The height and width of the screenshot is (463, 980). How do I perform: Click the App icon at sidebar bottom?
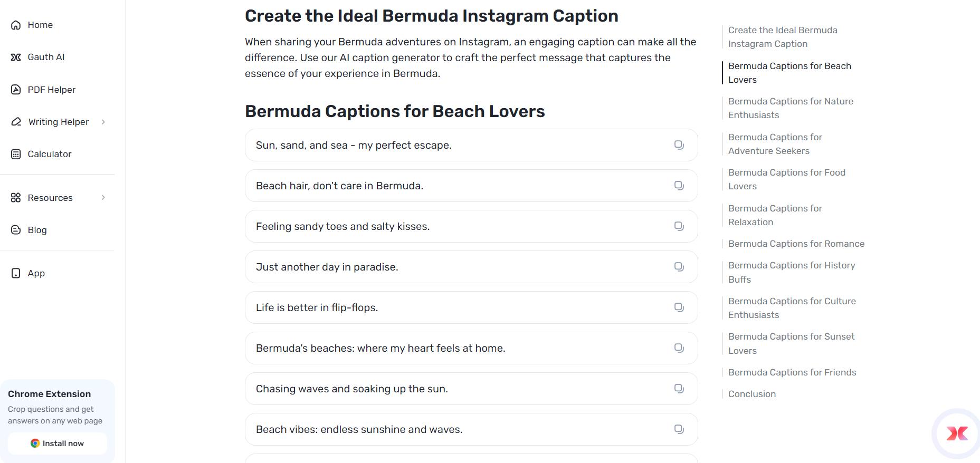pos(15,273)
